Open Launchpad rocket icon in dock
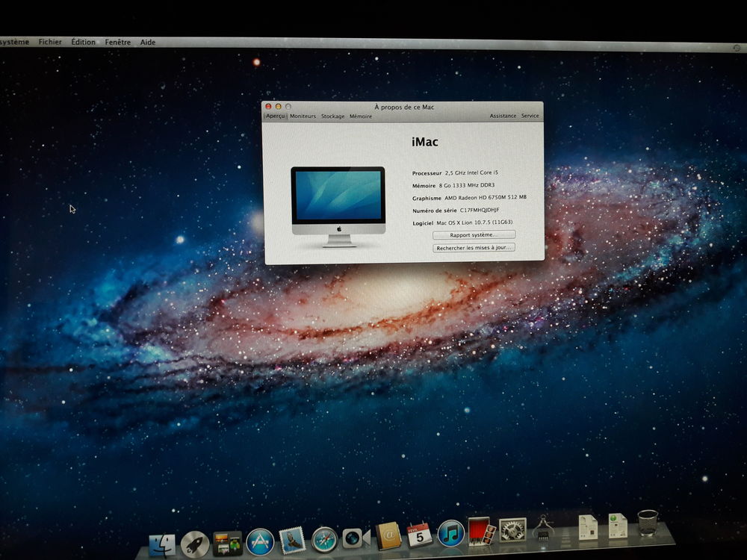Image resolution: width=747 pixels, height=560 pixels. pyautogui.click(x=195, y=544)
